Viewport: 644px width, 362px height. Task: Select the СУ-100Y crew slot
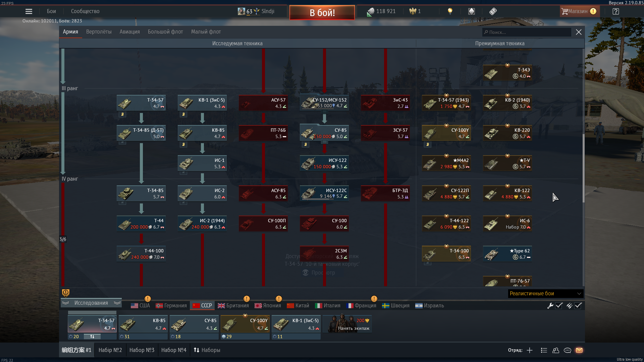click(245, 324)
